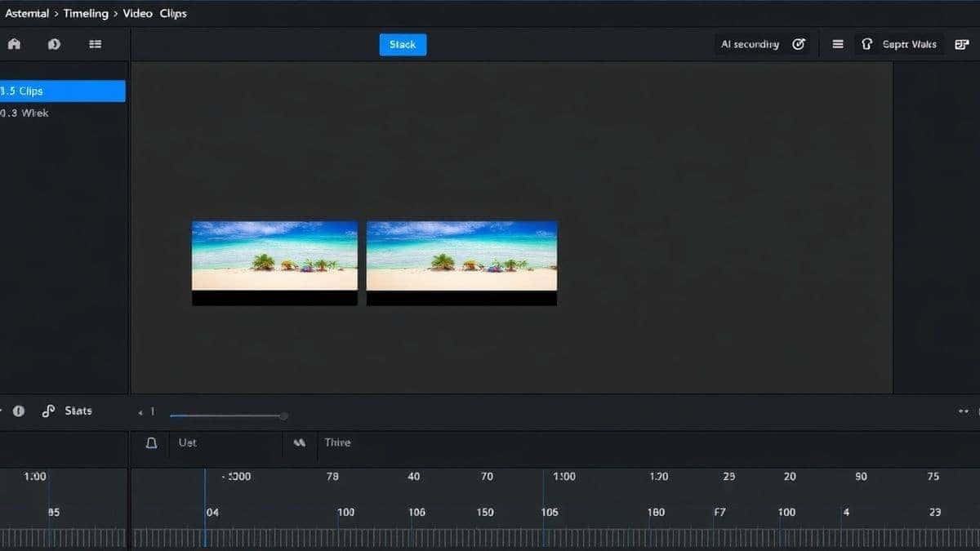Viewport: 980px width, 551px height.
Task: Click the Uat field
Action: (x=225, y=442)
